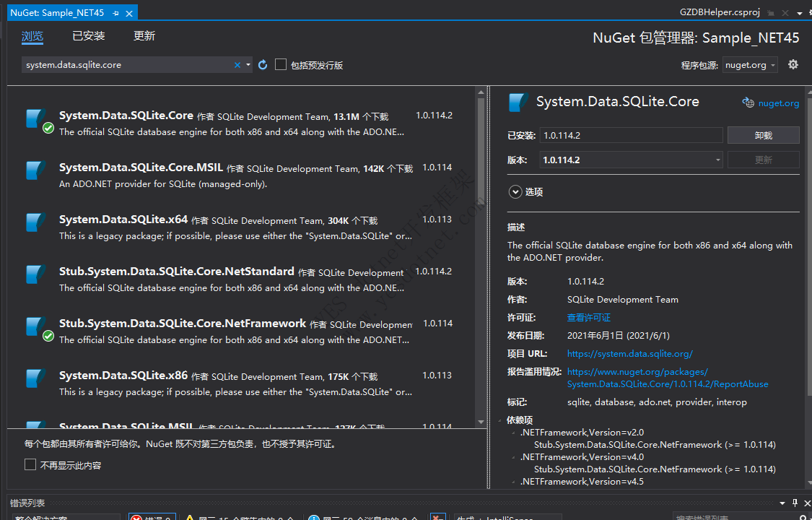Select the Stub.System.Data.SQLite.Core.NetStandard package name

[177, 272]
